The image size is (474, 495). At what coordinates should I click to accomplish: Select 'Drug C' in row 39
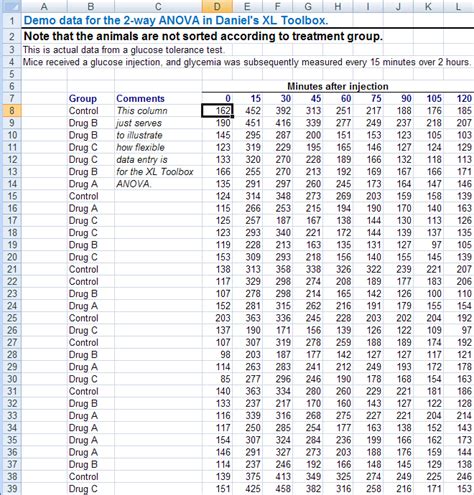tap(83, 489)
